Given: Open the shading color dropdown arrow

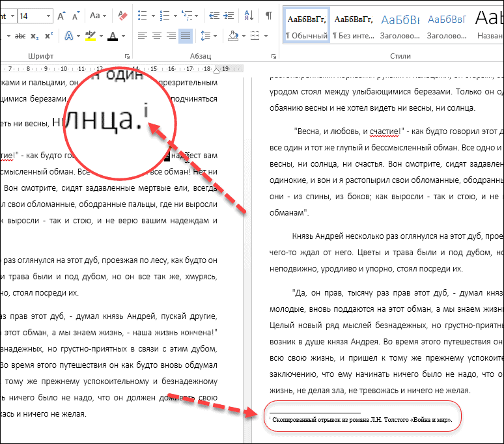Looking at the screenshot, I should (x=244, y=36).
